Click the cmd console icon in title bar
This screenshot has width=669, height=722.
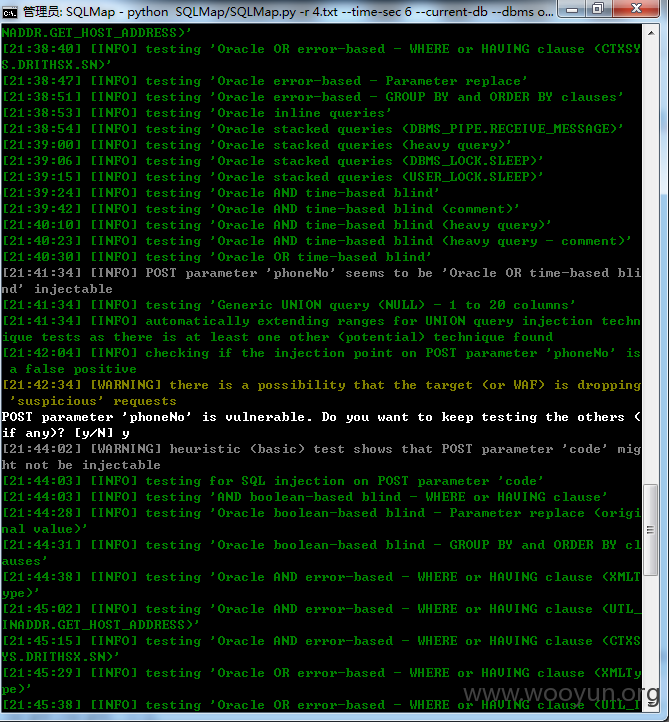pos(10,12)
